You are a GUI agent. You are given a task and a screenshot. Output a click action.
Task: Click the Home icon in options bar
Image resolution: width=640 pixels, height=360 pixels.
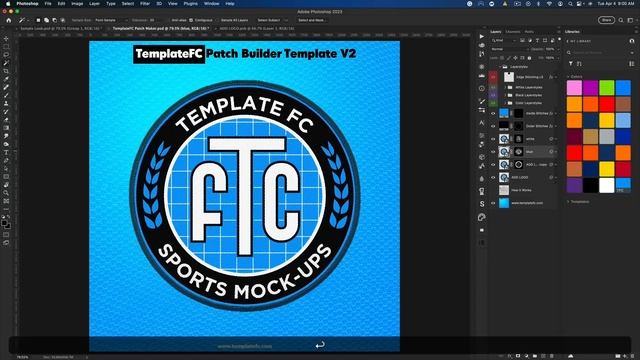point(9,20)
